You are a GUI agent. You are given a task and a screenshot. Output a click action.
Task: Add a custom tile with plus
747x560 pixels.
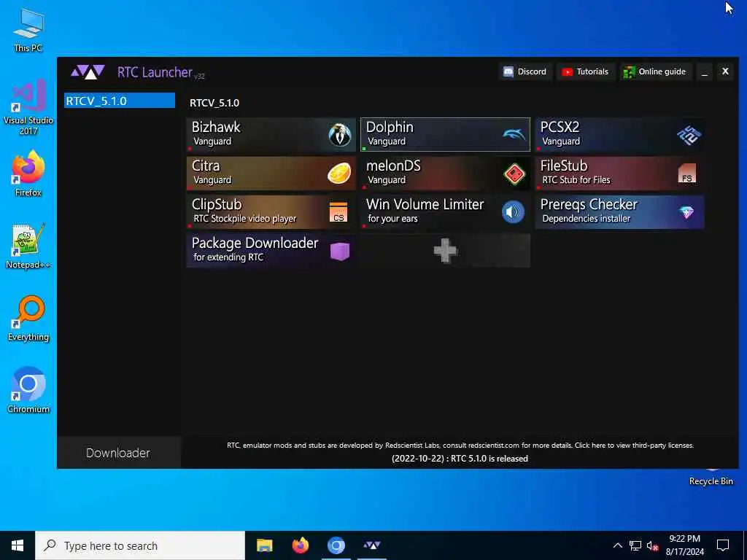[445, 251]
